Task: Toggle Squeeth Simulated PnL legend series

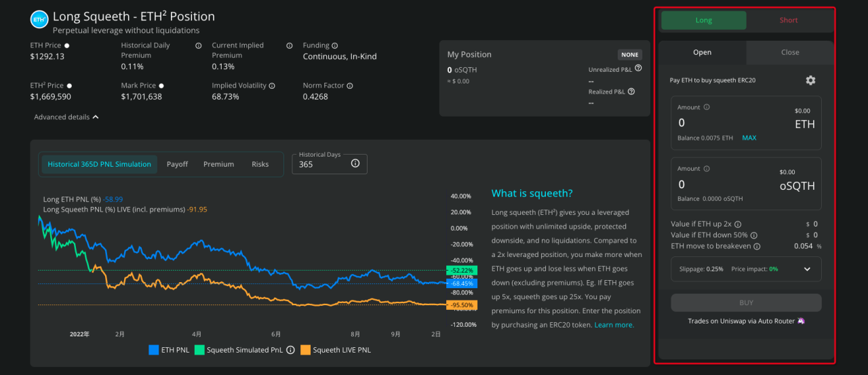Action: (239, 350)
